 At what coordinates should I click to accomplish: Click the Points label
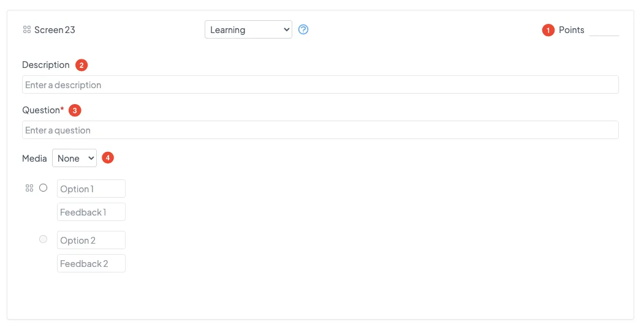pos(571,30)
